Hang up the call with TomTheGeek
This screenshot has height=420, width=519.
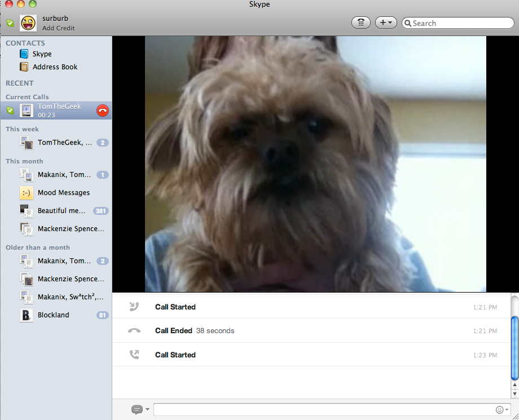[x=102, y=110]
